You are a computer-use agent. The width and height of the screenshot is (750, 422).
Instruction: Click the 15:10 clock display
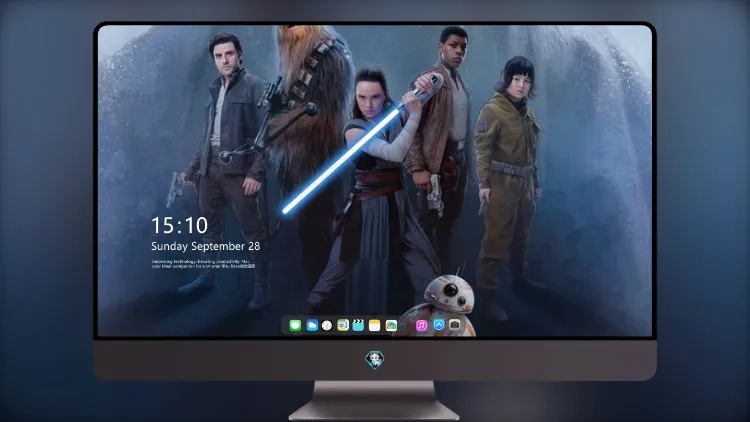[x=179, y=225]
